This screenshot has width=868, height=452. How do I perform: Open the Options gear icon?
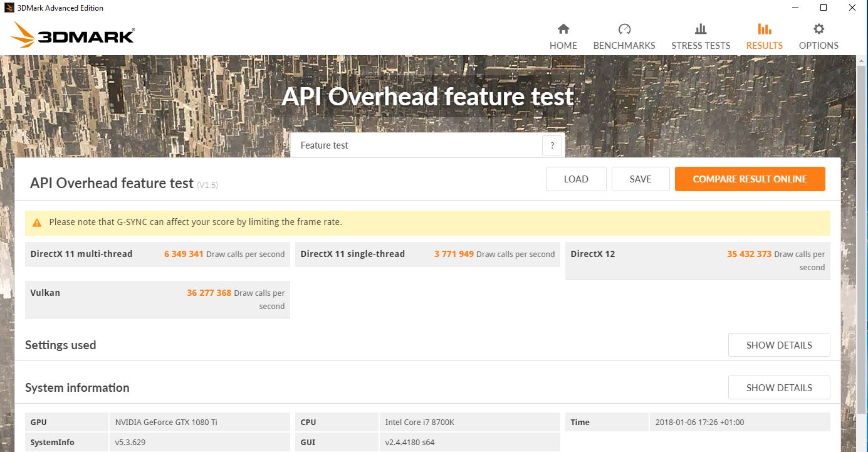(818, 29)
